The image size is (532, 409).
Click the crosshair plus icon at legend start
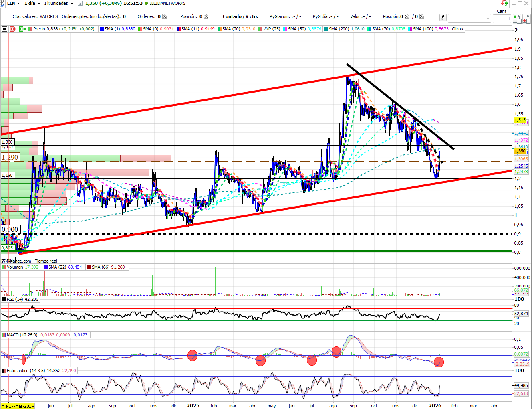[4, 29]
